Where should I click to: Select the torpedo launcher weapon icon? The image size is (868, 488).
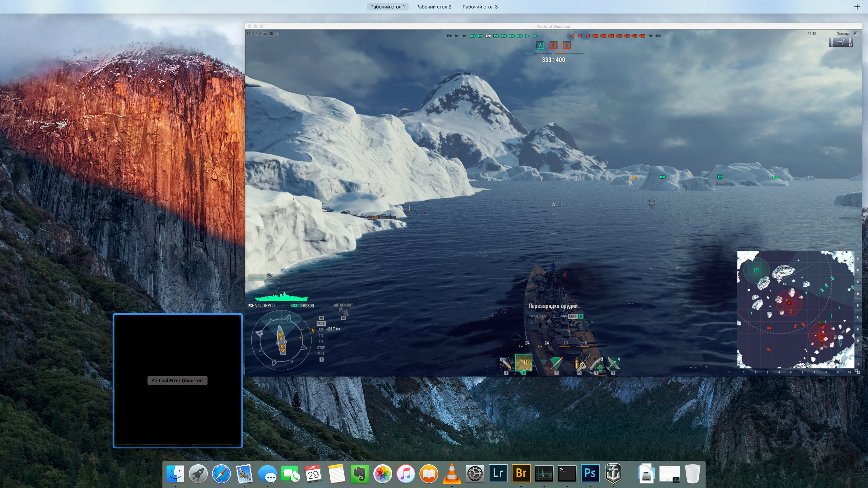pyautogui.click(x=556, y=363)
